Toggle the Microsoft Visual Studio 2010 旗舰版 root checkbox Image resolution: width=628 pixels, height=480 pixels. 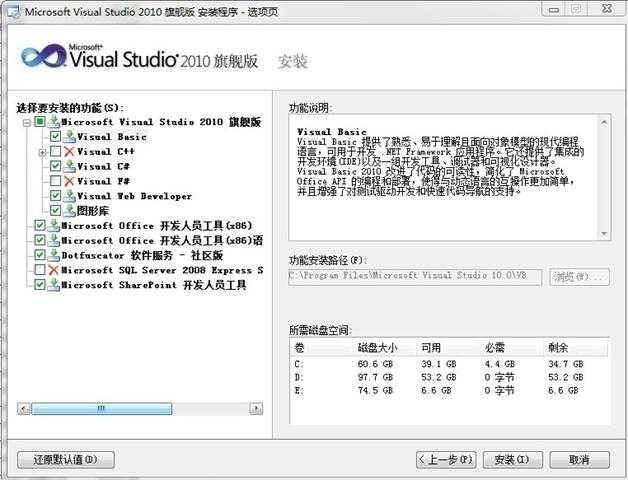[40, 121]
